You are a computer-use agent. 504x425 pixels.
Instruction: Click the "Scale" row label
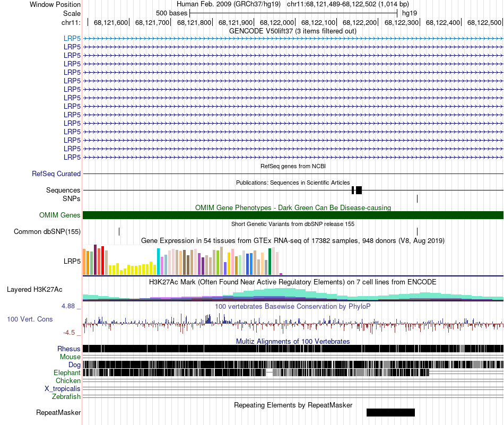point(72,13)
